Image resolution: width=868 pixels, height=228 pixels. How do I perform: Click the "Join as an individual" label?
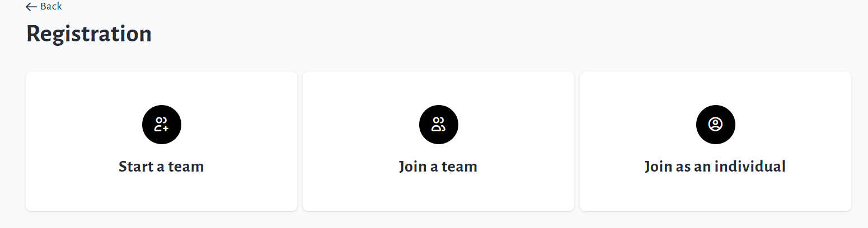715,167
